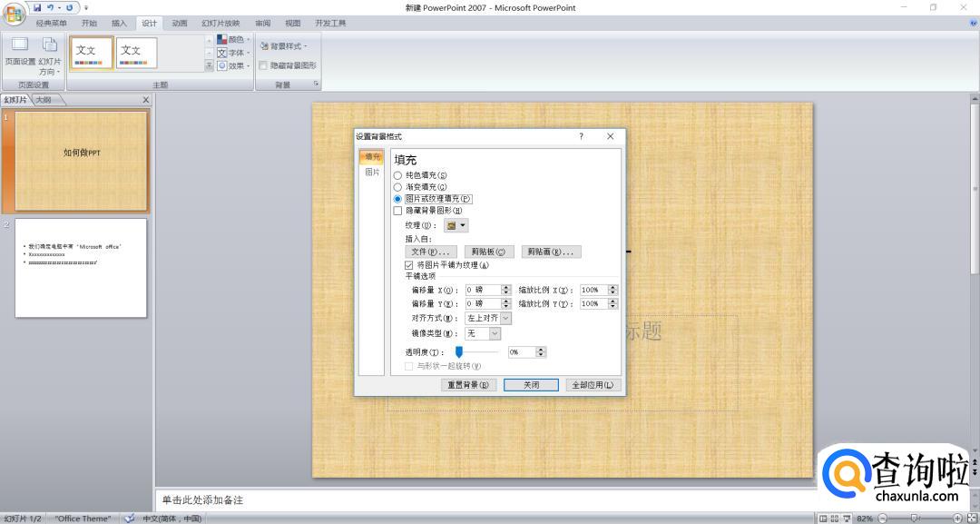Click the Save icon in quick access toolbar
The width and height of the screenshot is (980, 524).
click(37, 7)
